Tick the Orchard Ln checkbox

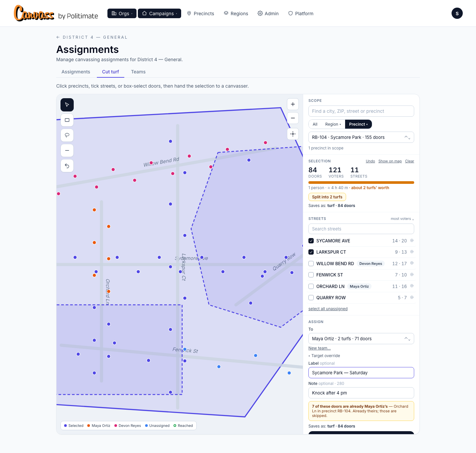pyautogui.click(x=311, y=286)
